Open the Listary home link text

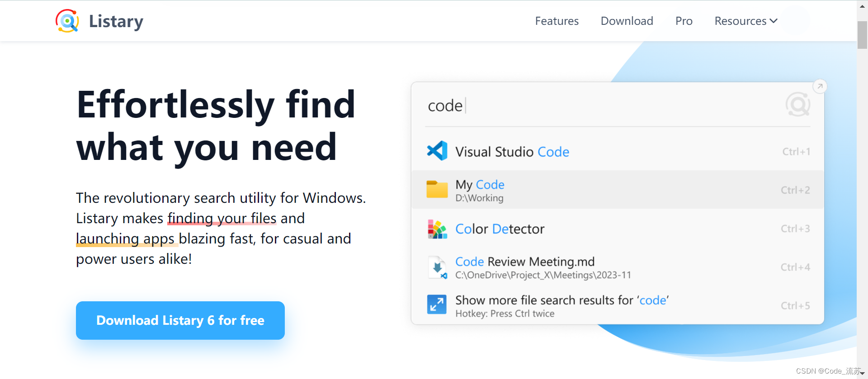click(x=116, y=21)
